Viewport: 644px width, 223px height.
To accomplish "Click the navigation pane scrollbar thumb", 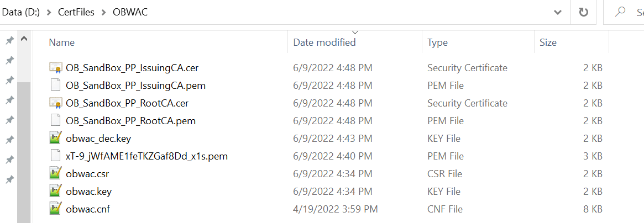I will [24, 149].
